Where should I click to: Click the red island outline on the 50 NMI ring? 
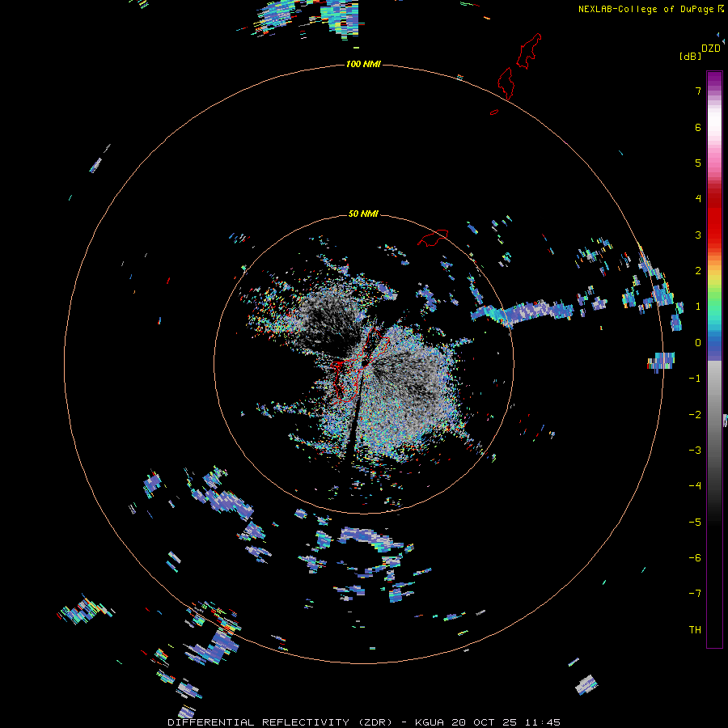pos(433,237)
